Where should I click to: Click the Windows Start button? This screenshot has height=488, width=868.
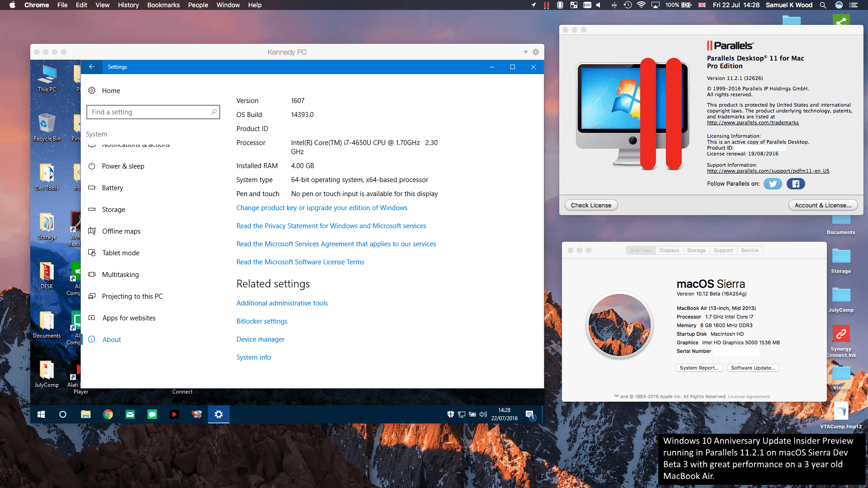coord(41,414)
